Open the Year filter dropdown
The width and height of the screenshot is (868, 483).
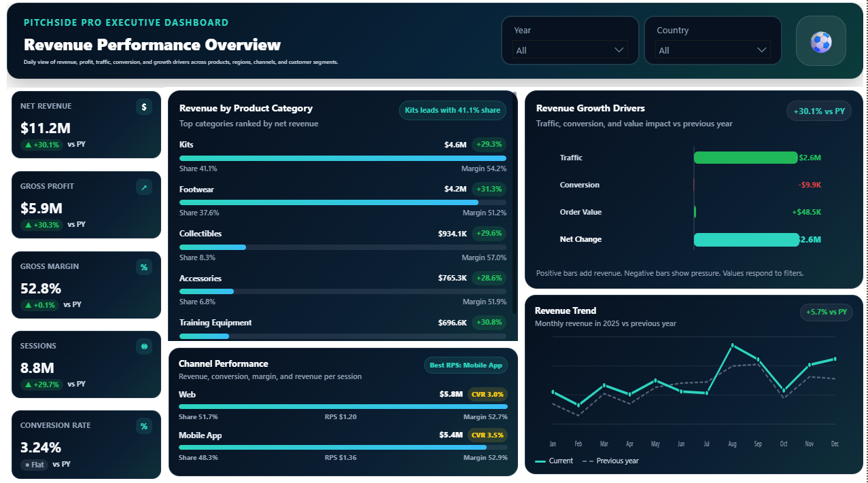coord(570,50)
